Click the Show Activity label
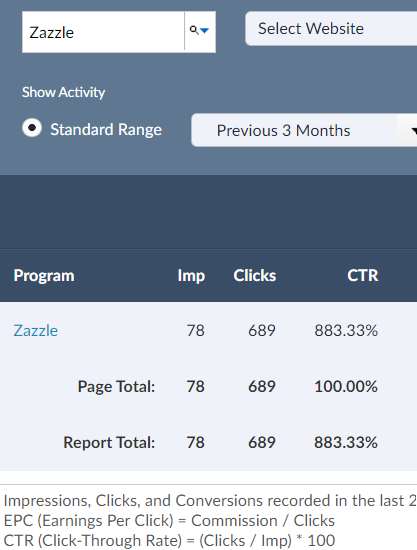417x550 pixels. (x=63, y=92)
